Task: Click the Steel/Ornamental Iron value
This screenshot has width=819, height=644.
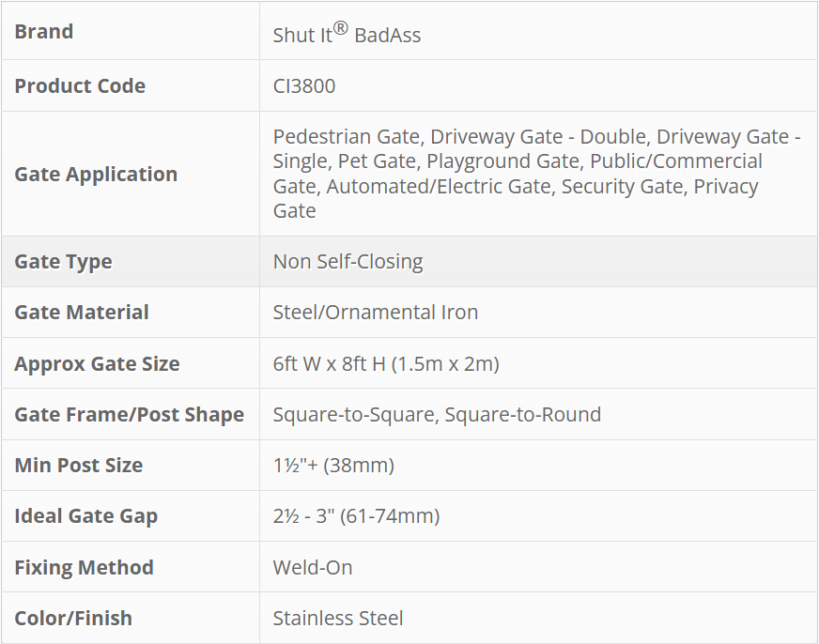Action: point(376,313)
